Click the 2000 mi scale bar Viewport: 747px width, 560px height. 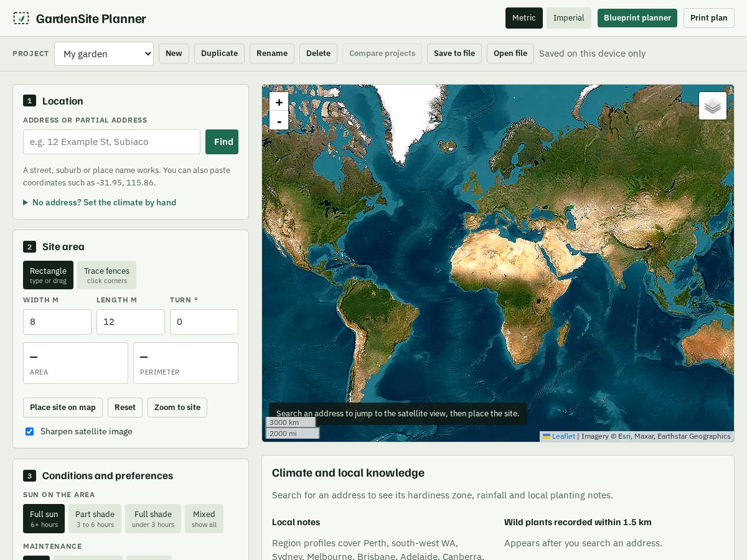(293, 433)
